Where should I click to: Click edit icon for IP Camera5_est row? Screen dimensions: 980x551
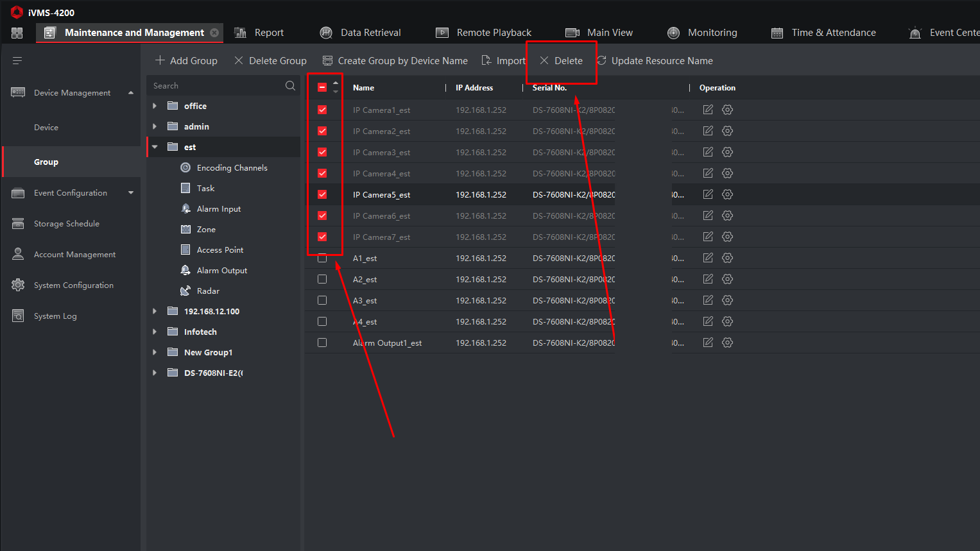pos(708,194)
